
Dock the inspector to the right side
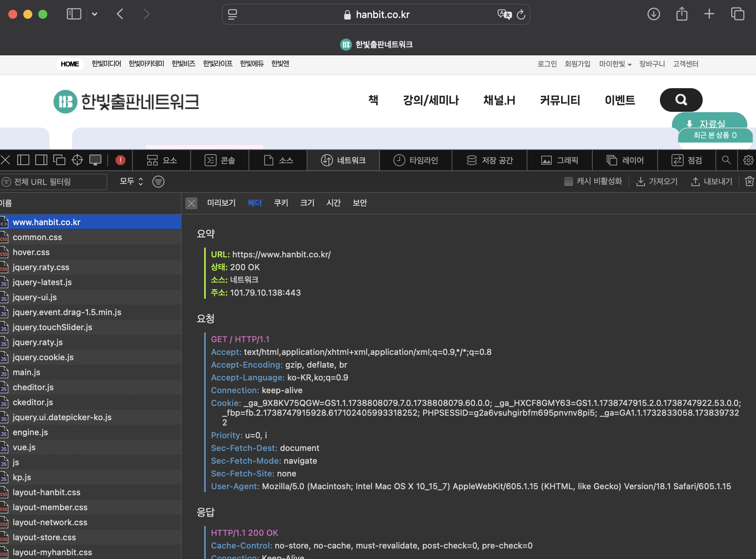41,160
